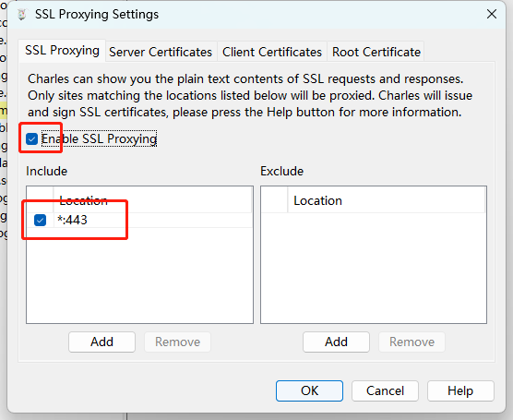513x420 pixels.
Task: Confirm settings with the OK button
Action: click(309, 390)
